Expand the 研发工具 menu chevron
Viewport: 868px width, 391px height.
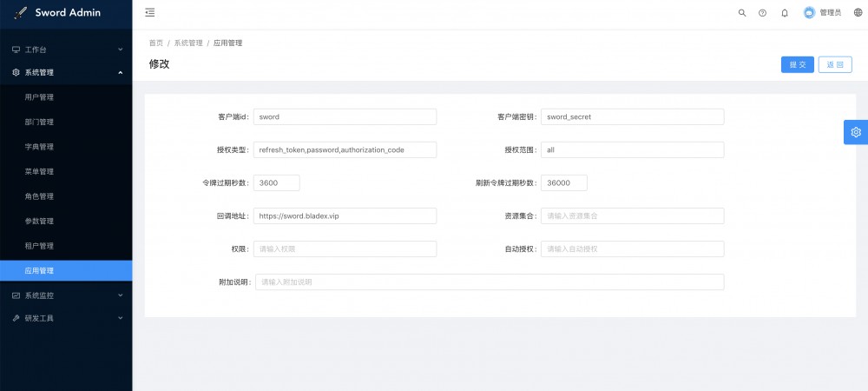pyautogui.click(x=120, y=319)
